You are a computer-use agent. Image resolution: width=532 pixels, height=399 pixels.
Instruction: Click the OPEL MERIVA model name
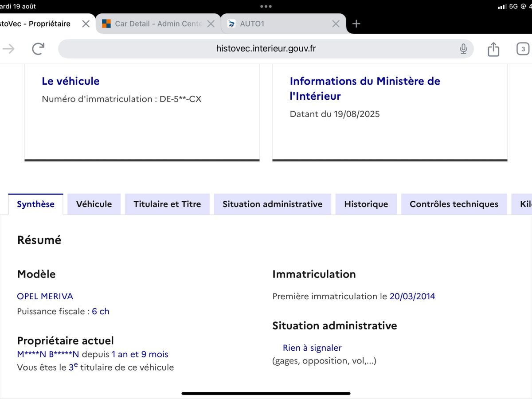pyautogui.click(x=45, y=297)
